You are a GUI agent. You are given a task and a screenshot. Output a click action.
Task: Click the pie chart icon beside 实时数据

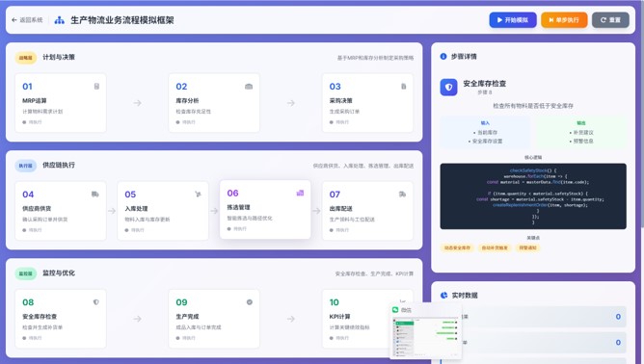(x=443, y=295)
